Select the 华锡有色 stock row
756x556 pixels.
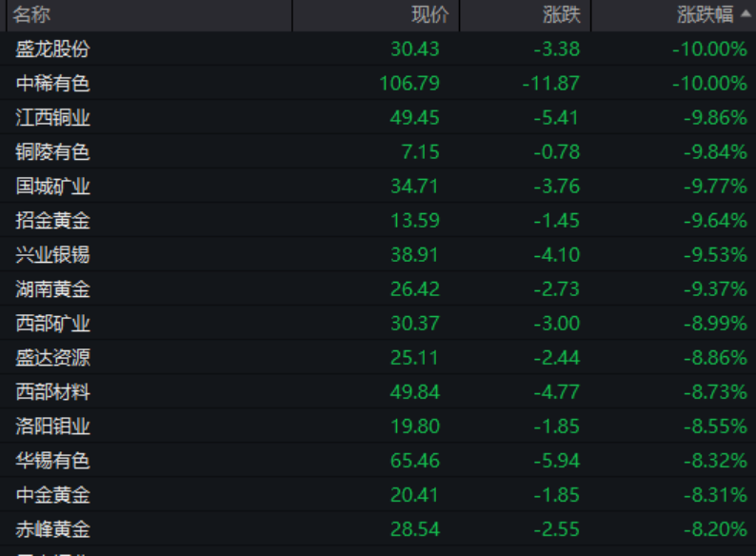(378, 461)
